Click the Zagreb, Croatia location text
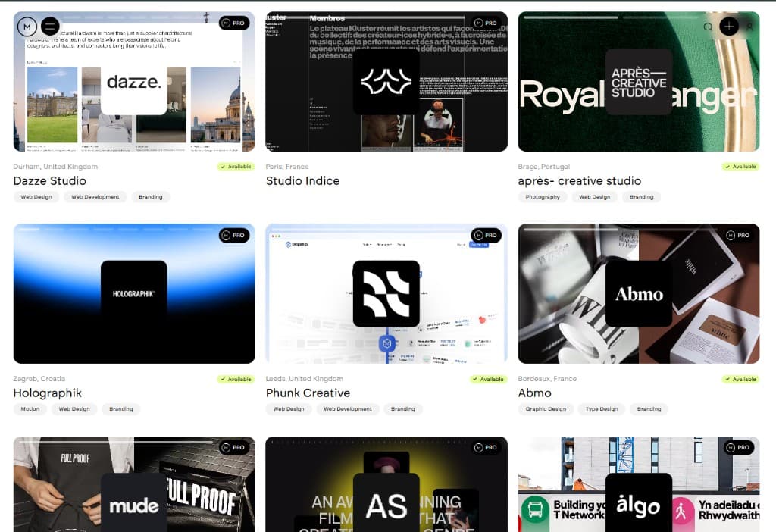The height and width of the screenshot is (532, 776). click(x=39, y=379)
